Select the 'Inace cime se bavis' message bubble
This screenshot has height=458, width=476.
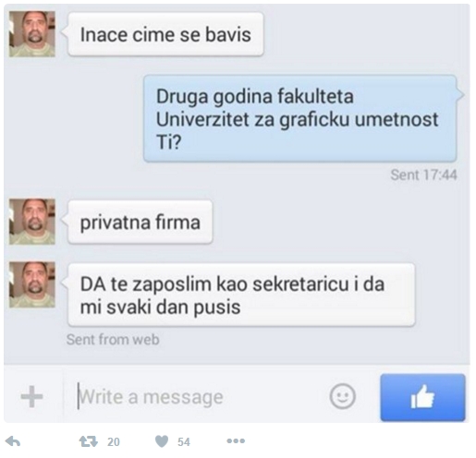tap(165, 34)
